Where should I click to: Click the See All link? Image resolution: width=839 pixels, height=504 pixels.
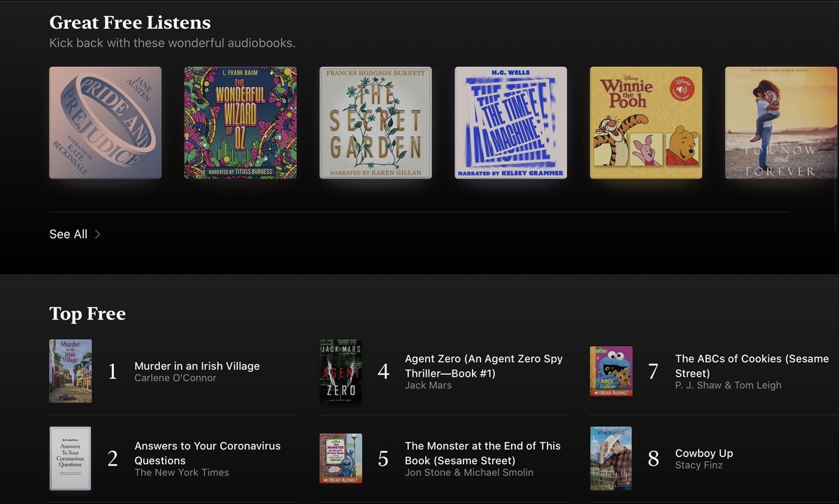(x=69, y=234)
